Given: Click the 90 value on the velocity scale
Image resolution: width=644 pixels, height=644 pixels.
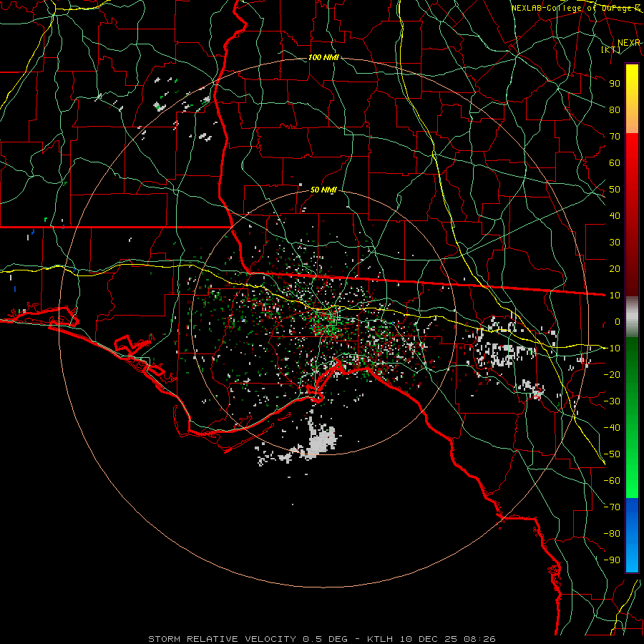Looking at the screenshot, I should [x=615, y=84].
